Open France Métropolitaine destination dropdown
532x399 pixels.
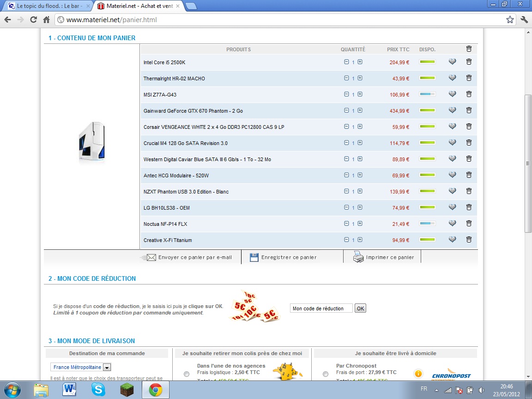pyautogui.click(x=107, y=368)
